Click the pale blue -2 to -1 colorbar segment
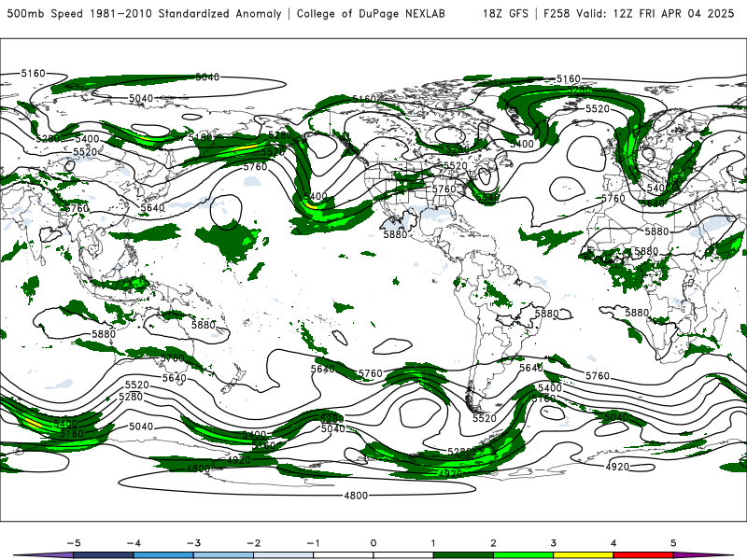The width and height of the screenshot is (747, 560). (284, 555)
